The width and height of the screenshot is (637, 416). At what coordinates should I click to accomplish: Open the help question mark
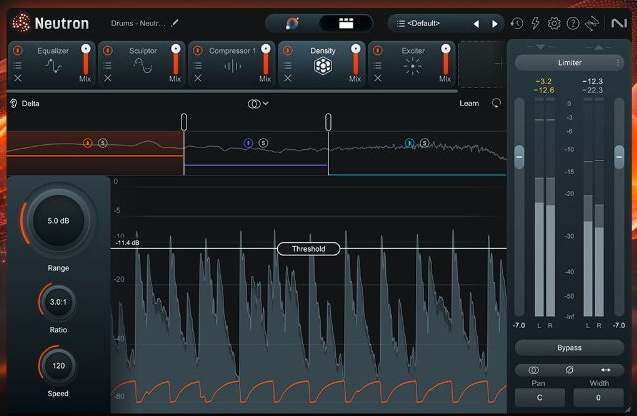(573, 24)
